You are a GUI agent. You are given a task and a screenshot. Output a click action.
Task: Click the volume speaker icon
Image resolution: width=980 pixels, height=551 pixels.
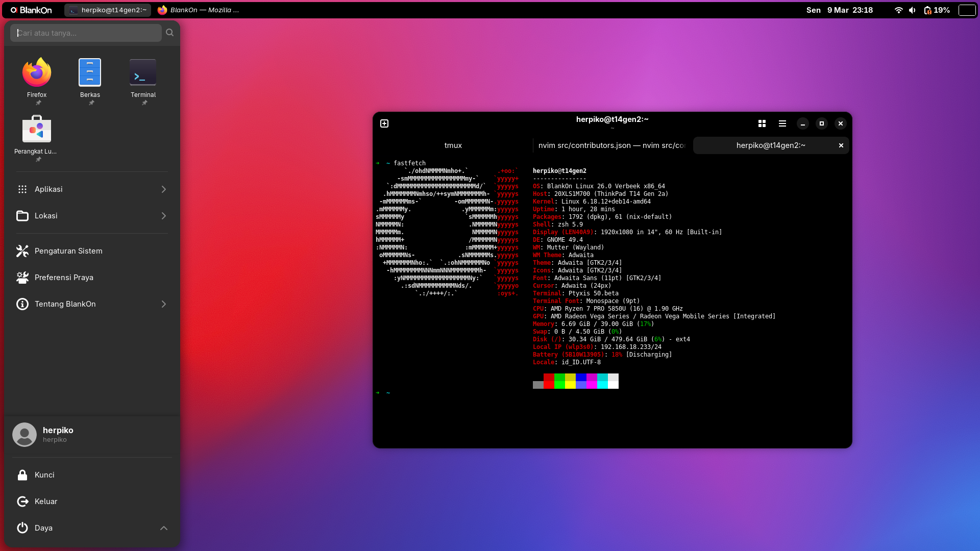(912, 10)
